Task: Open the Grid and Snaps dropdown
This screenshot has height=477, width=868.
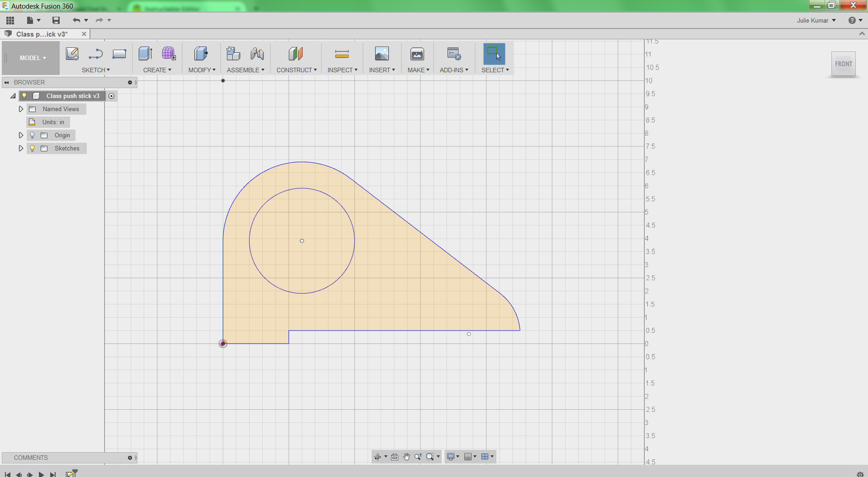Action: coord(471,457)
